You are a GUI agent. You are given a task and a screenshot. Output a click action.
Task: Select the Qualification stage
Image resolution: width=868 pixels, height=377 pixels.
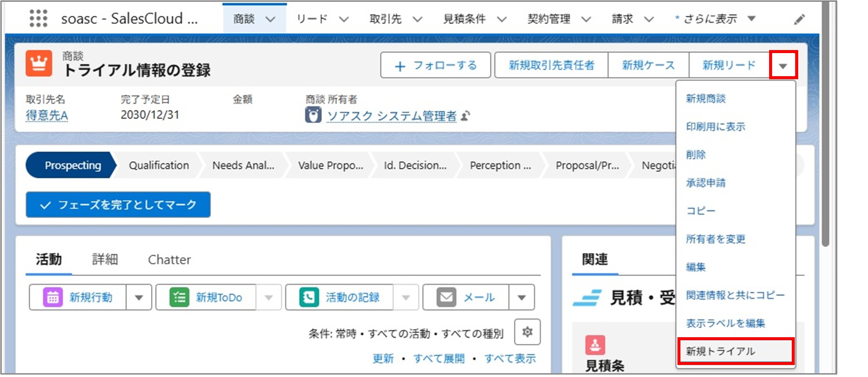tap(158, 165)
